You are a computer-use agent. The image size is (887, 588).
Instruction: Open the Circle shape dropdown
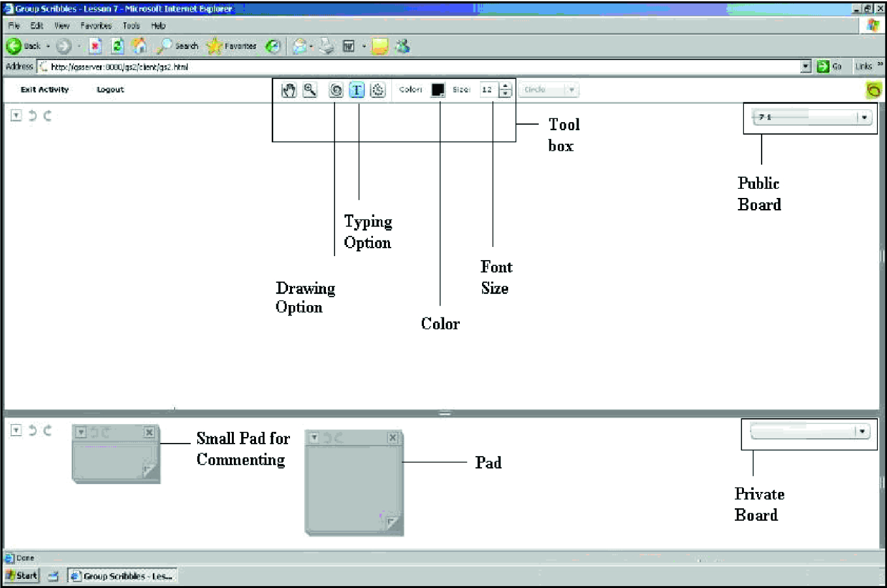coord(549,90)
